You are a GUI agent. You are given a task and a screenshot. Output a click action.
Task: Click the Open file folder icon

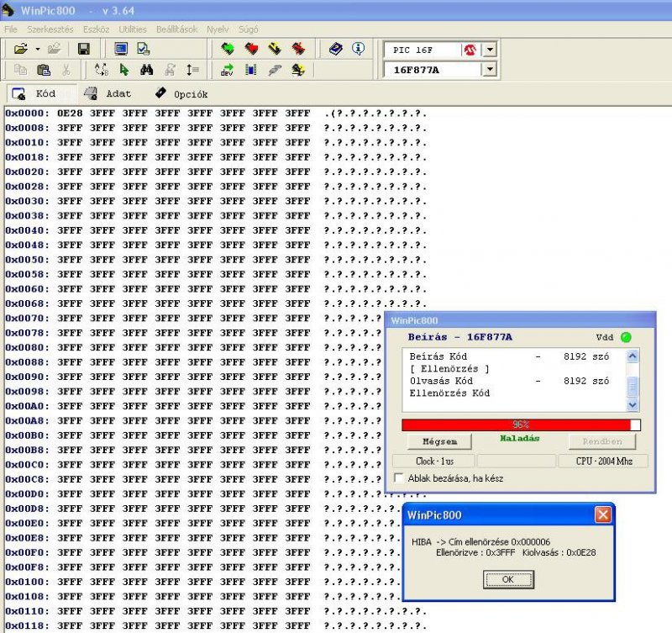pyautogui.click(x=20, y=49)
